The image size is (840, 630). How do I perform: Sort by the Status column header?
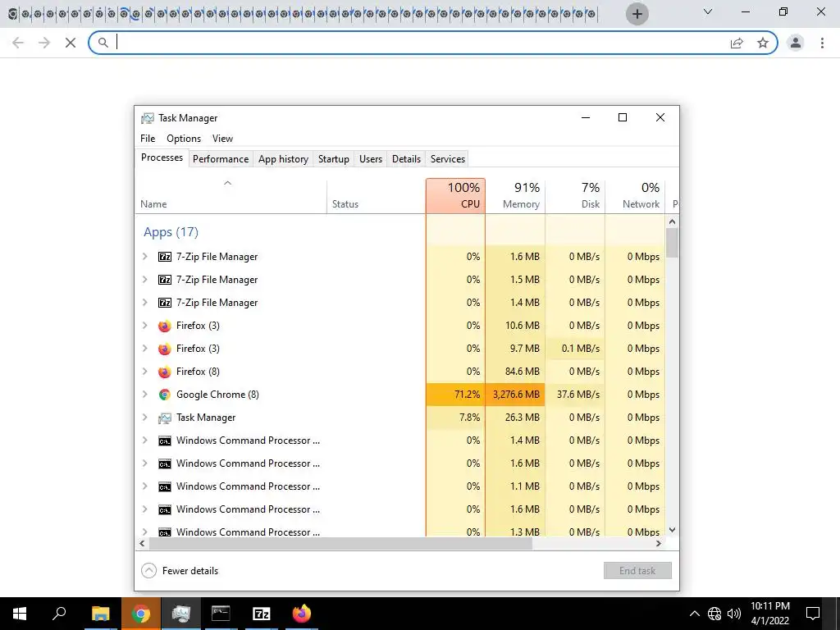[376, 196]
